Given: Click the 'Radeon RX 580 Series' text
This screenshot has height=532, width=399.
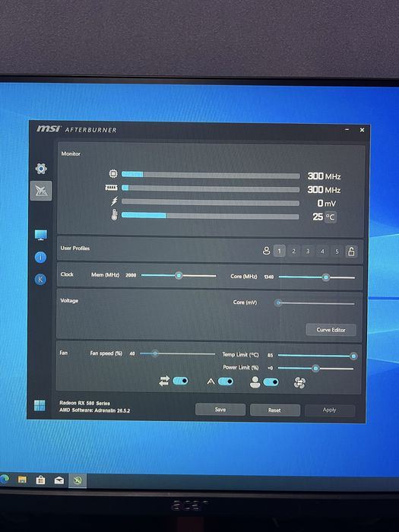Looking at the screenshot, I should 85,403.
